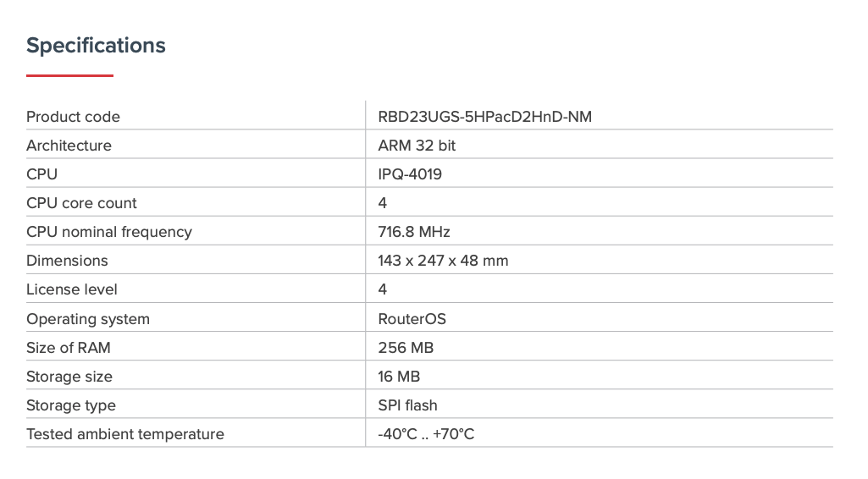Click the 716.8 MHz frequency value

413,232
